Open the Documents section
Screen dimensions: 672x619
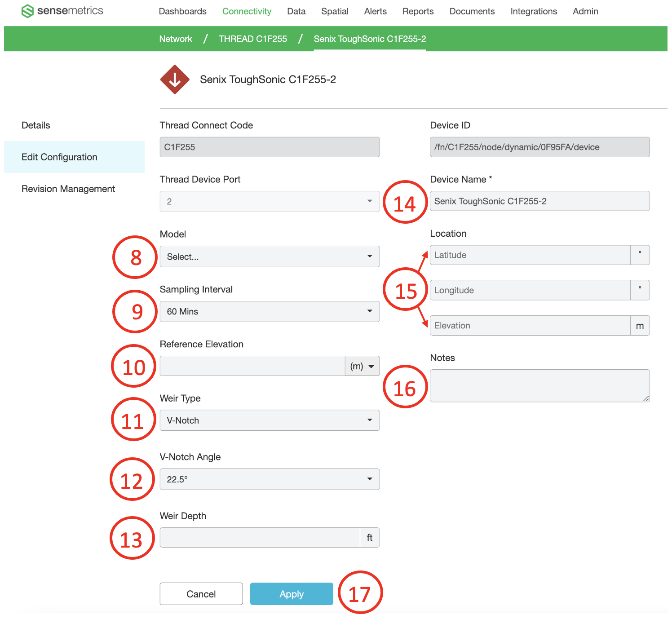tap(472, 11)
